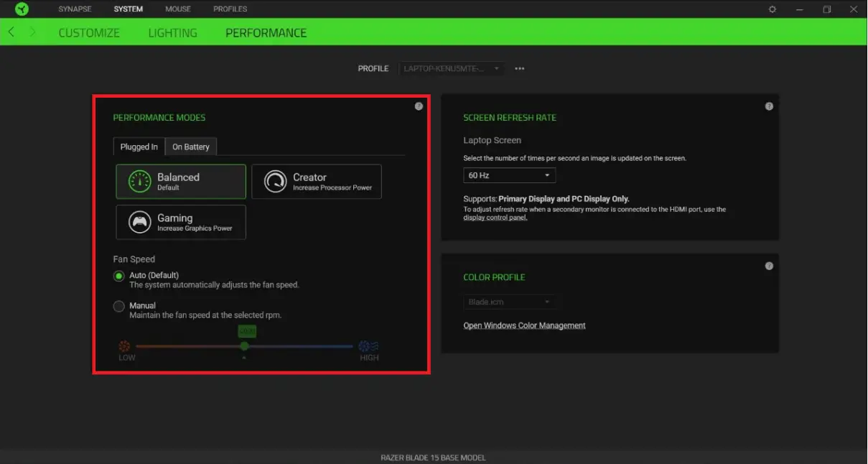Select the Balanced performance mode icon
This screenshot has height=464, width=868.
pos(139,181)
